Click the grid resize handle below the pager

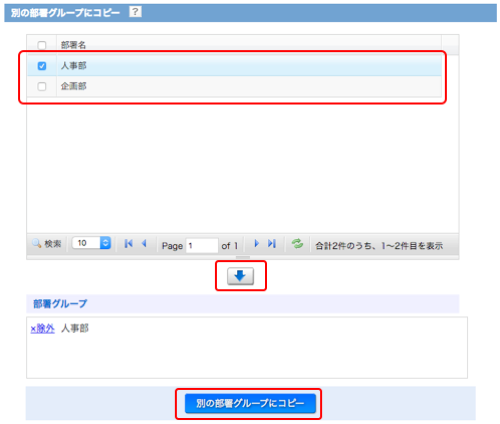pos(243,257)
